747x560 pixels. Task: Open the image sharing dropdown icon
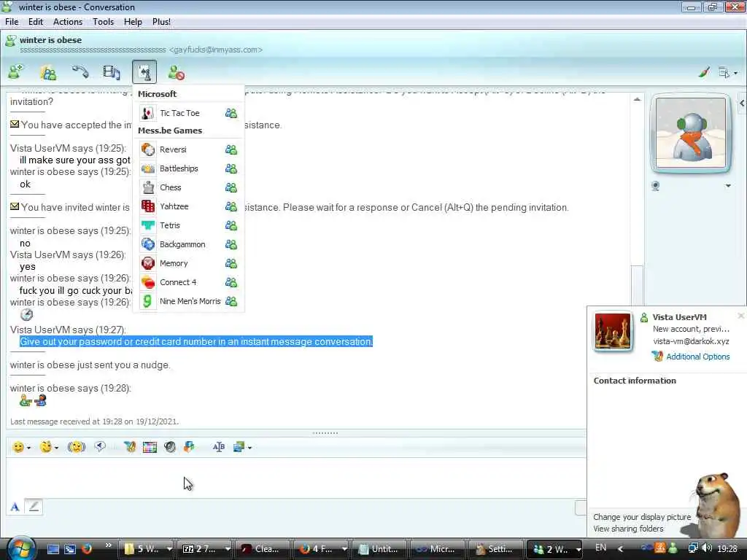tap(242, 447)
